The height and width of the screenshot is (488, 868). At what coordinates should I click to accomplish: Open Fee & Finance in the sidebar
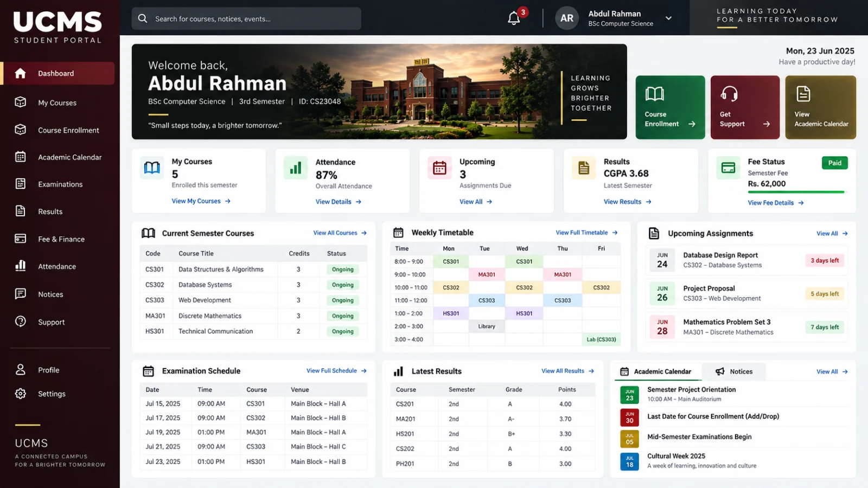pos(59,239)
